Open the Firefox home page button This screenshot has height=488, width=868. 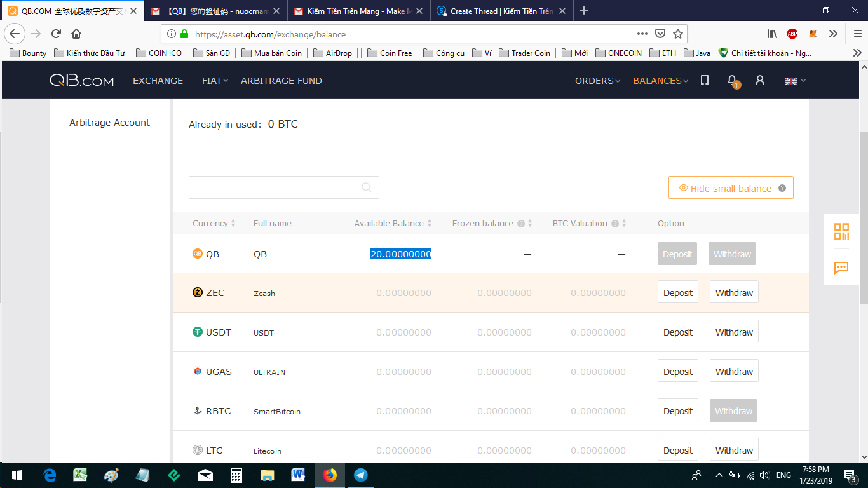point(76,34)
